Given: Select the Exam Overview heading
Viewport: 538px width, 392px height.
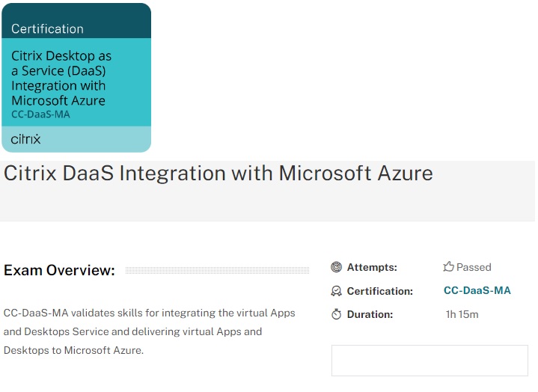Looking at the screenshot, I should 60,270.
